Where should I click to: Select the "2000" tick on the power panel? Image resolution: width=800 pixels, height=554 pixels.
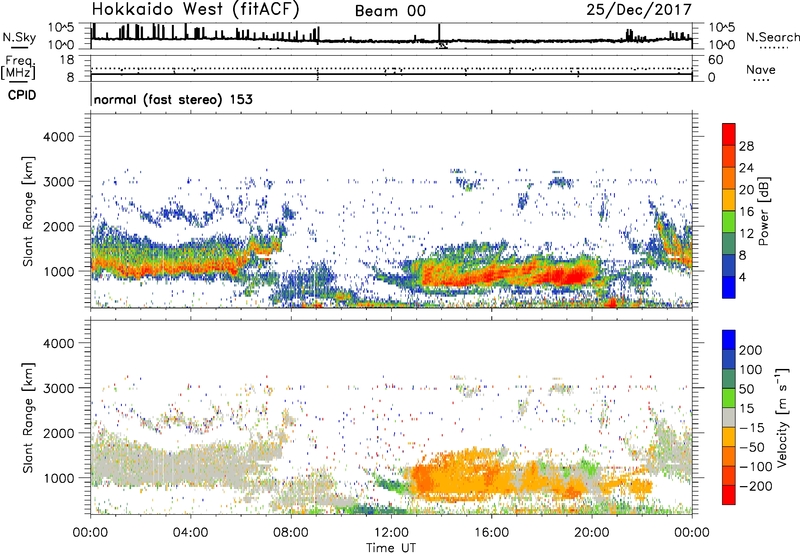(59, 226)
